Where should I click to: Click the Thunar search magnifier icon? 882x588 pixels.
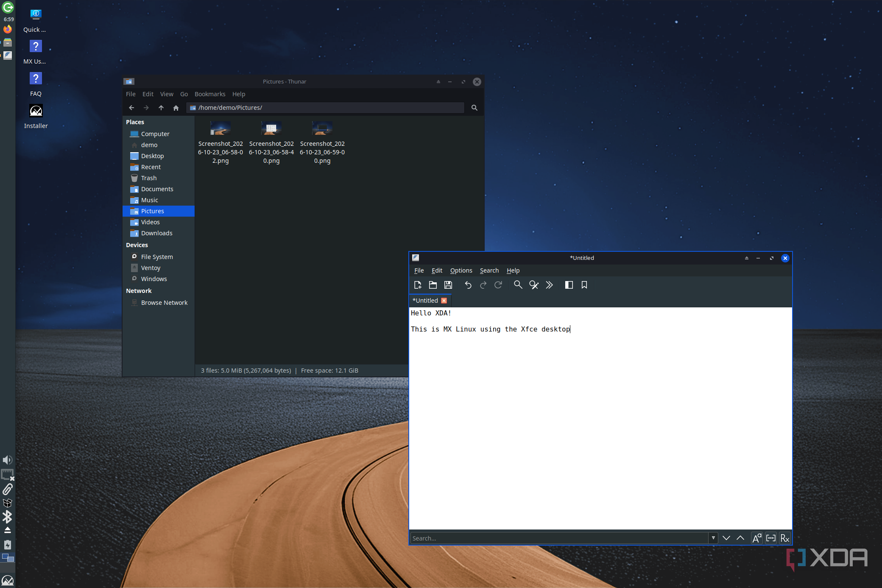(474, 108)
